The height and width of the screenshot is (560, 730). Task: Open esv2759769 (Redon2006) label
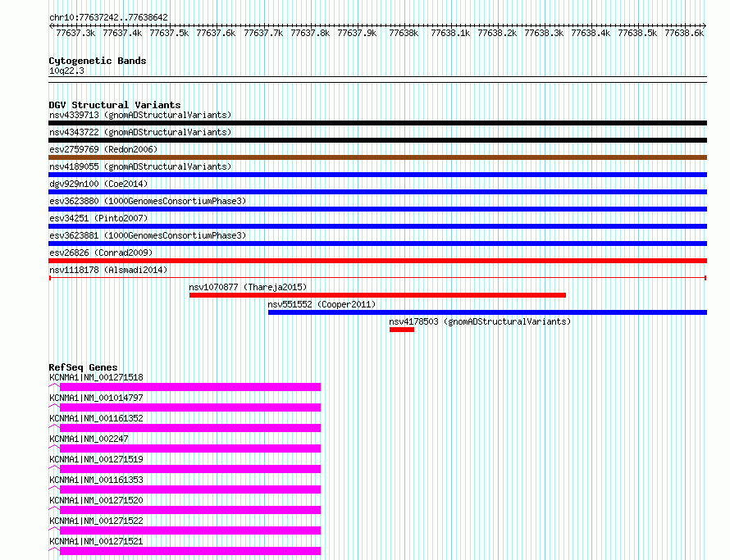[x=103, y=149]
